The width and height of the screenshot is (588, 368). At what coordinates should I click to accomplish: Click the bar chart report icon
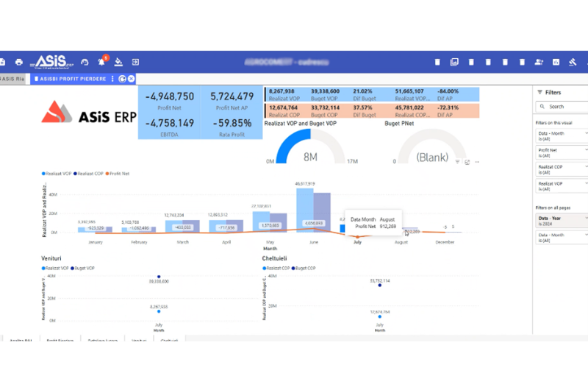coord(556,62)
